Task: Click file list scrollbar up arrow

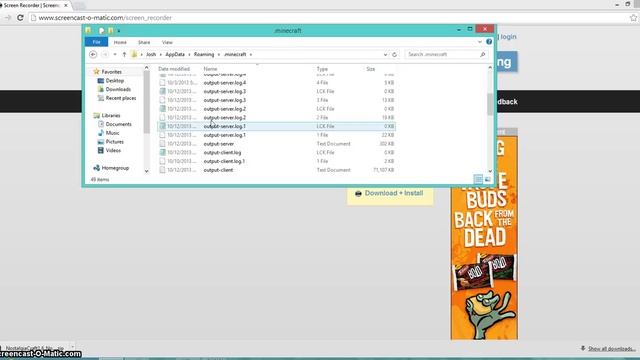Action: tap(490, 68)
